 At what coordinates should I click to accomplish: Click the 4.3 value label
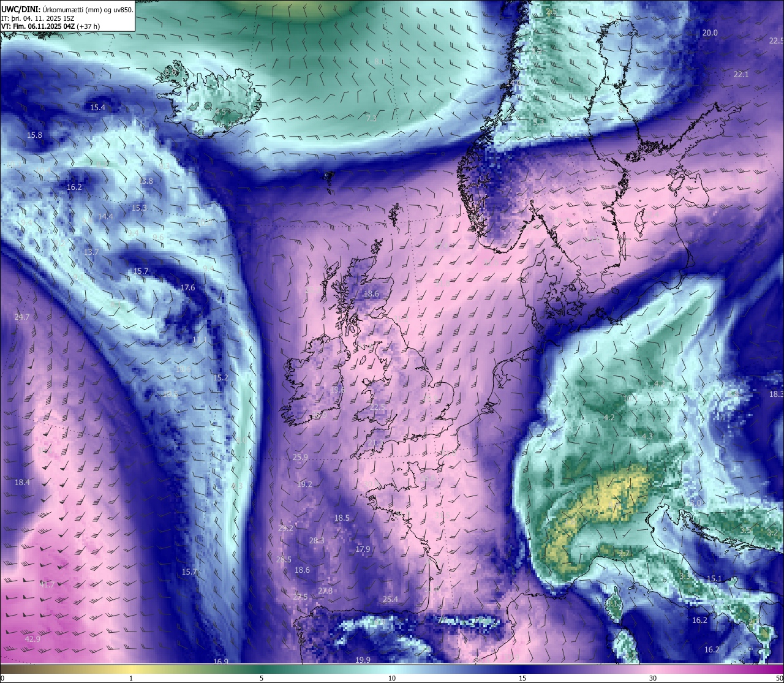647,437
